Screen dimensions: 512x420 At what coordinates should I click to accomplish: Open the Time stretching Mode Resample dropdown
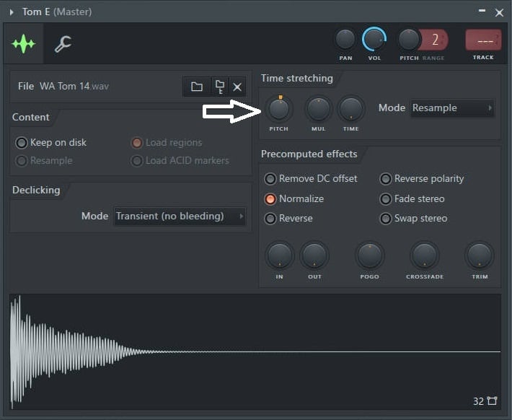[452, 108]
